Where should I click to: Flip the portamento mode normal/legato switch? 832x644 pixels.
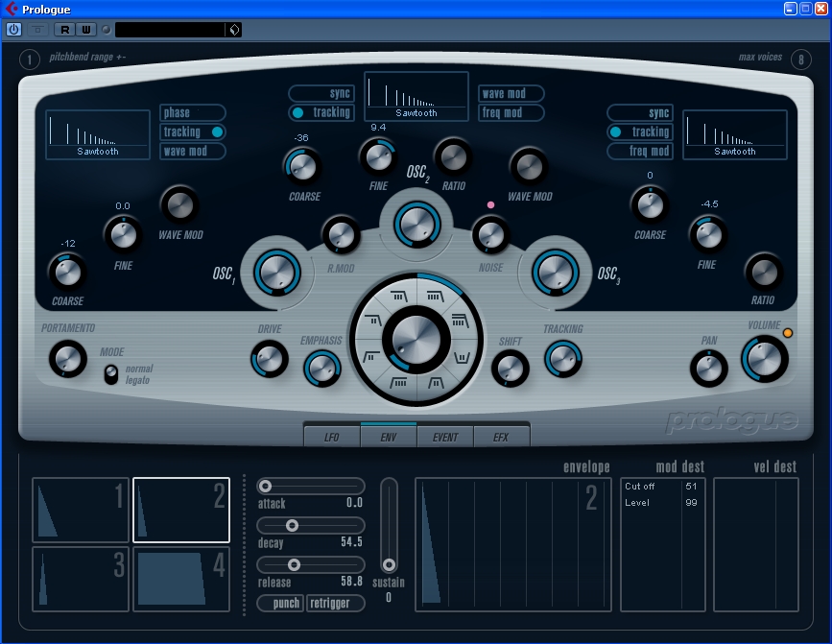111,374
